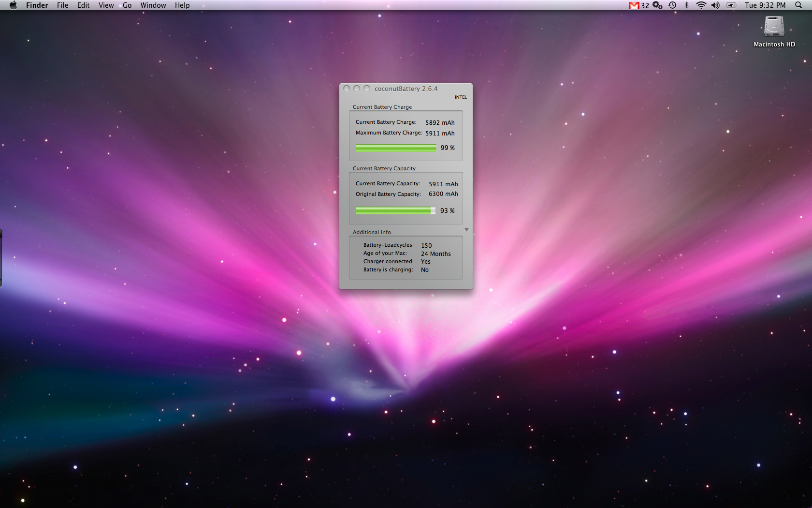The width and height of the screenshot is (812, 508).
Task: Open the Edit menu
Action: (x=83, y=5)
